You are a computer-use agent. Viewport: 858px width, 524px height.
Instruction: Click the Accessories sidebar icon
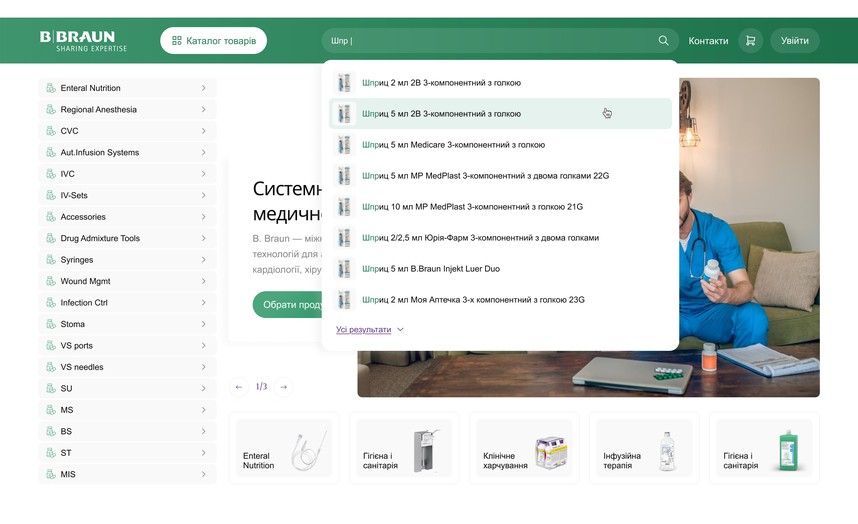(51, 217)
